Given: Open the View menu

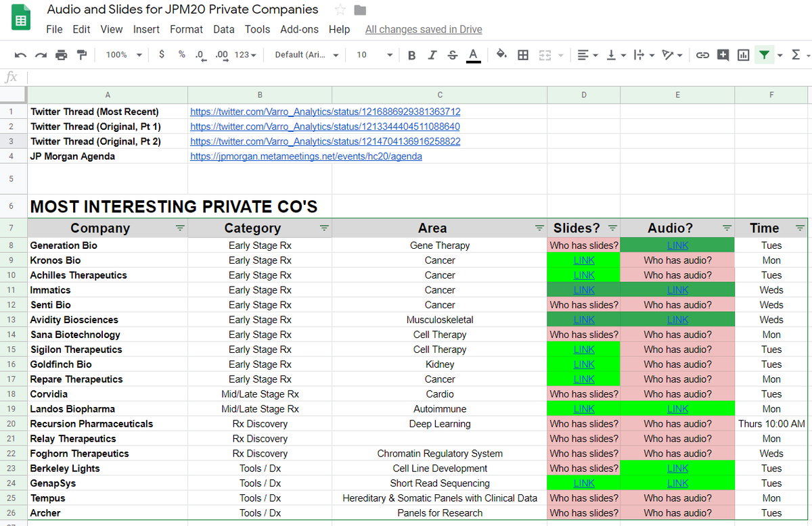Looking at the screenshot, I should tap(112, 29).
